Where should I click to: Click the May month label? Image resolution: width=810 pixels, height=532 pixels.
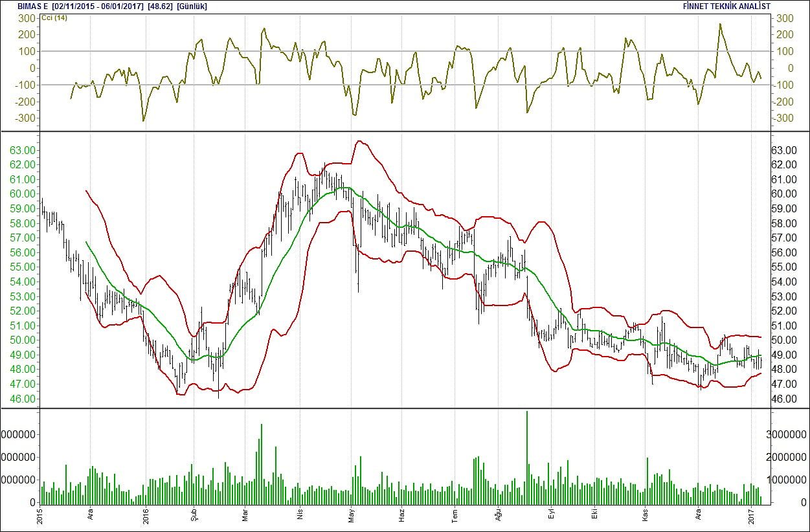point(351,515)
